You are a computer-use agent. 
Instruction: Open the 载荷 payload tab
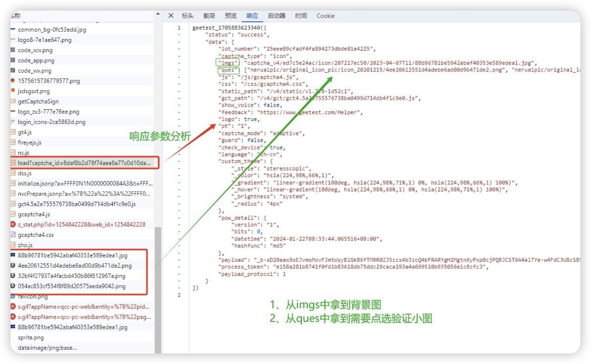[209, 16]
